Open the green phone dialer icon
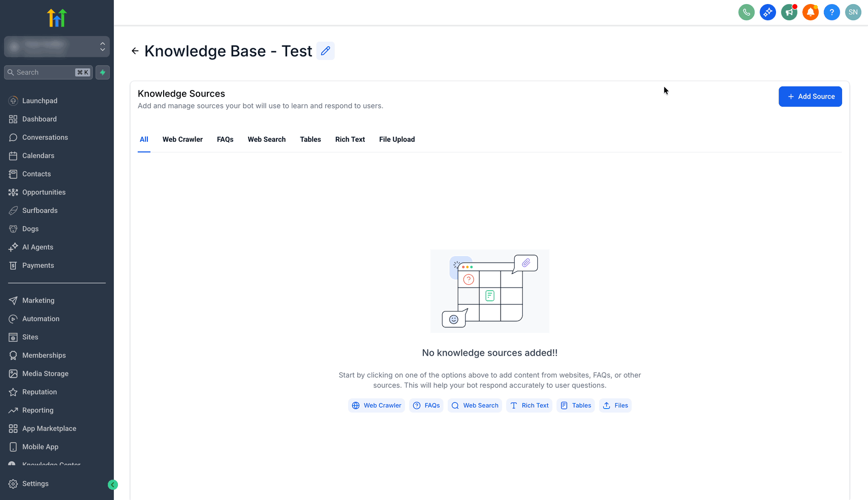868x500 pixels. (x=746, y=12)
